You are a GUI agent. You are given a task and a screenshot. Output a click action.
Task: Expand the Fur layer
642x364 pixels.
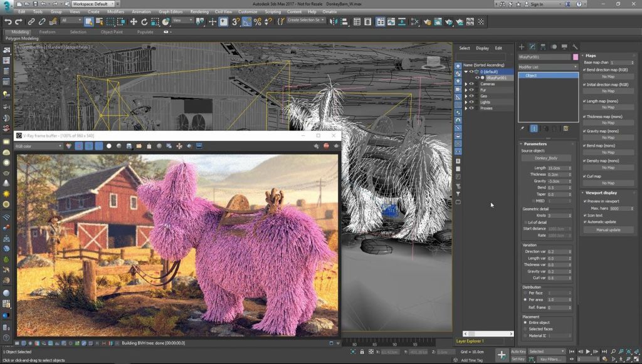(466, 90)
